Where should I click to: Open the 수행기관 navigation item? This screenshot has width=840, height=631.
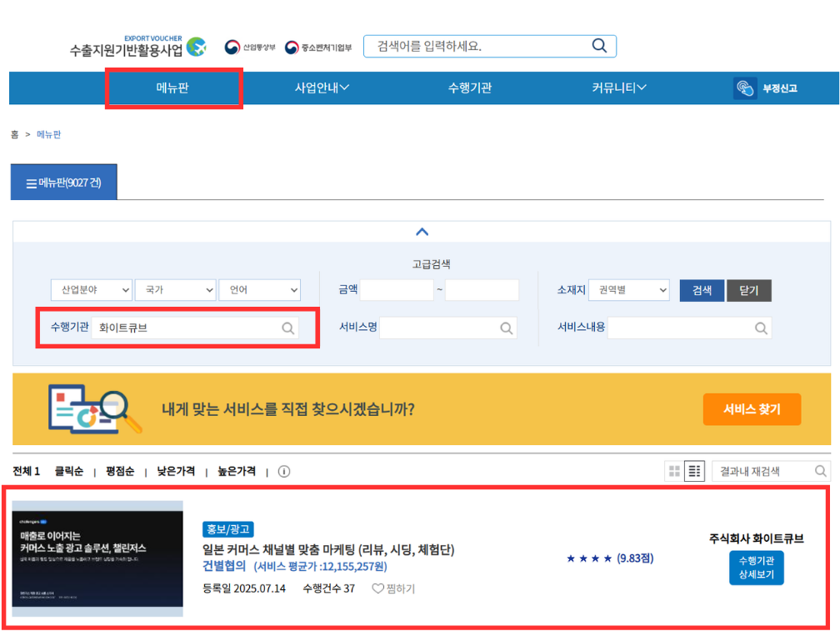pos(470,88)
